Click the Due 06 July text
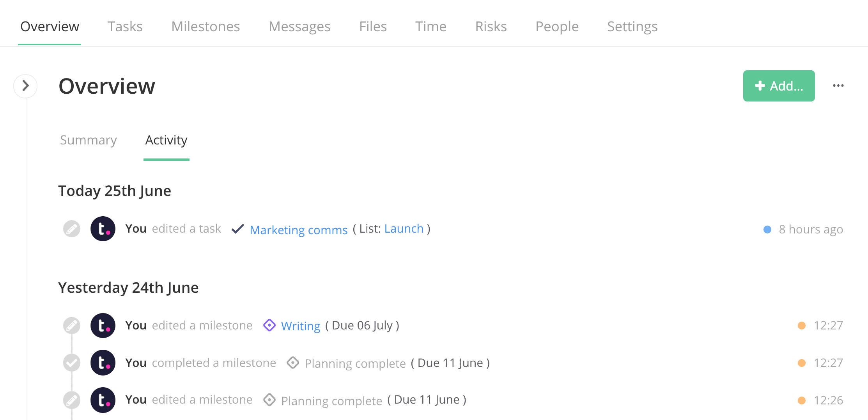Image resolution: width=868 pixels, height=420 pixels. click(x=362, y=326)
